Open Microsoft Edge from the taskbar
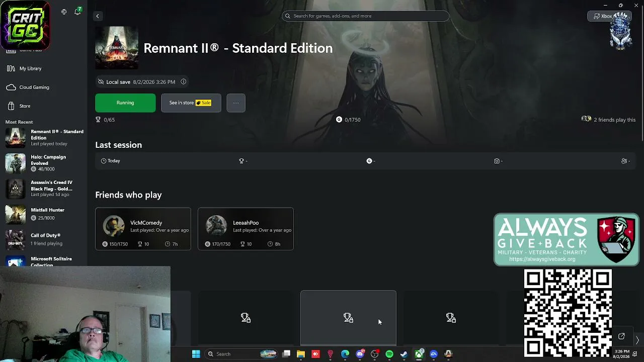The image size is (644, 362). [x=345, y=354]
